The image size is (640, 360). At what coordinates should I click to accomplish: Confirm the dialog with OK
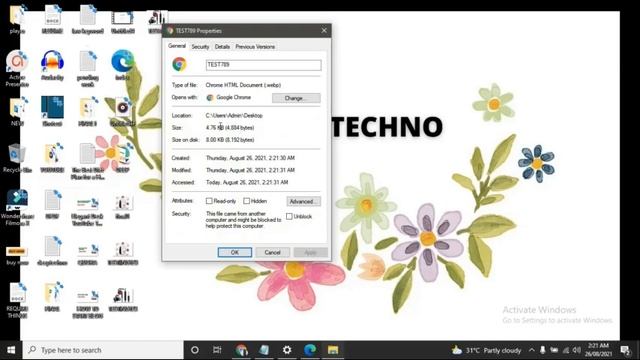coord(235,253)
